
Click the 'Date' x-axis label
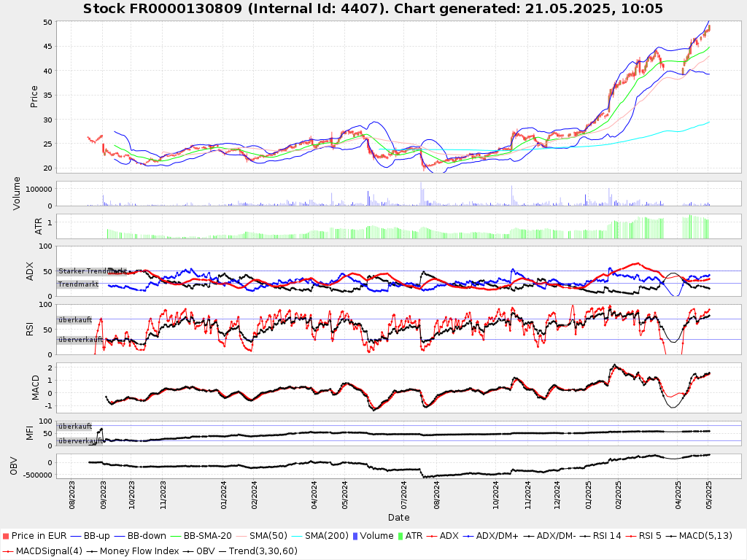coord(399,517)
